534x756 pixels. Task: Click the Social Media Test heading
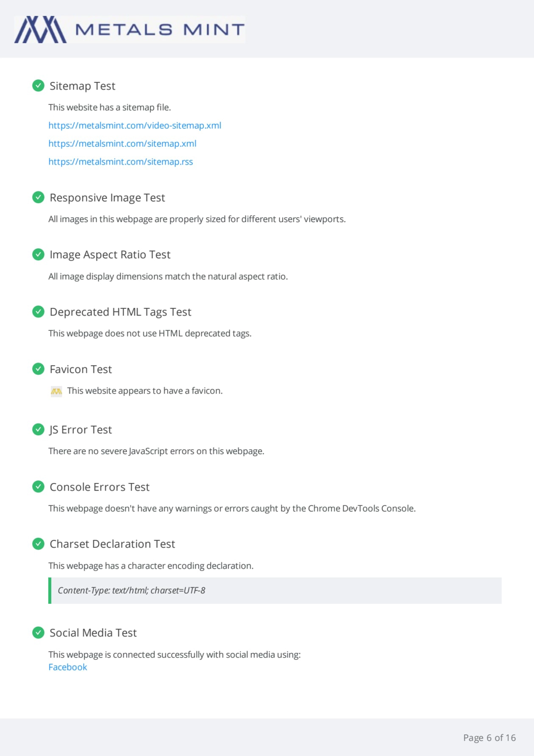[x=93, y=633]
